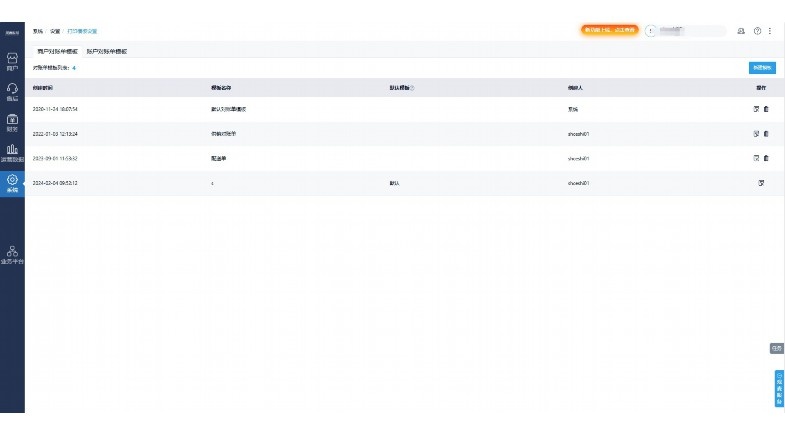The width and height of the screenshot is (785, 435).
Task: Delete the template created 2020-11-24
Action: 766,109
